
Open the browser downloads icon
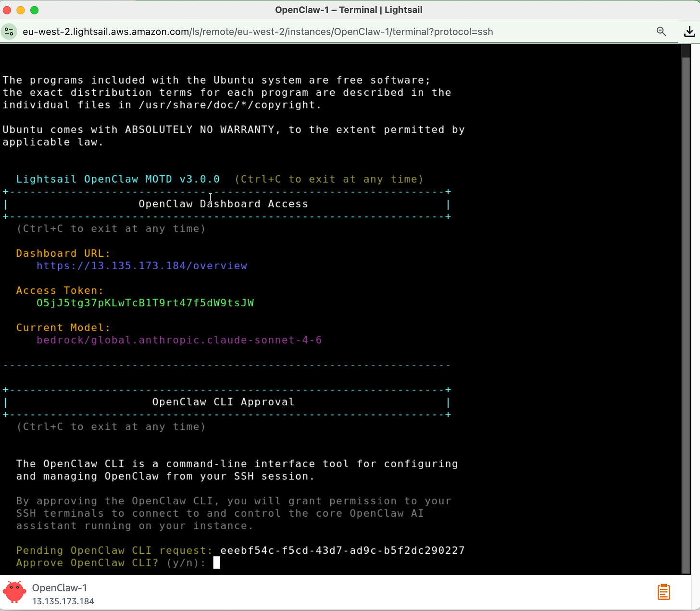coord(689,32)
